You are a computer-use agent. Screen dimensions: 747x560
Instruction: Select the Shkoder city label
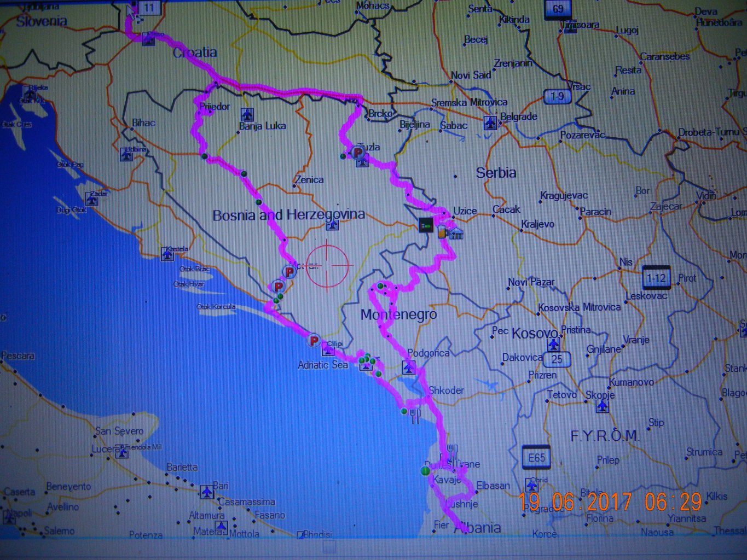tap(447, 390)
